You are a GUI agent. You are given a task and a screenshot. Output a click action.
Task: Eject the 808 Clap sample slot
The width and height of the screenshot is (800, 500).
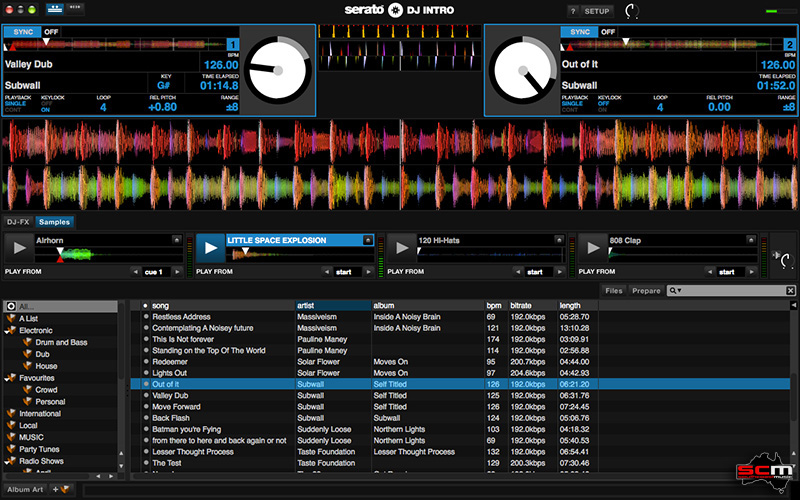click(x=751, y=240)
